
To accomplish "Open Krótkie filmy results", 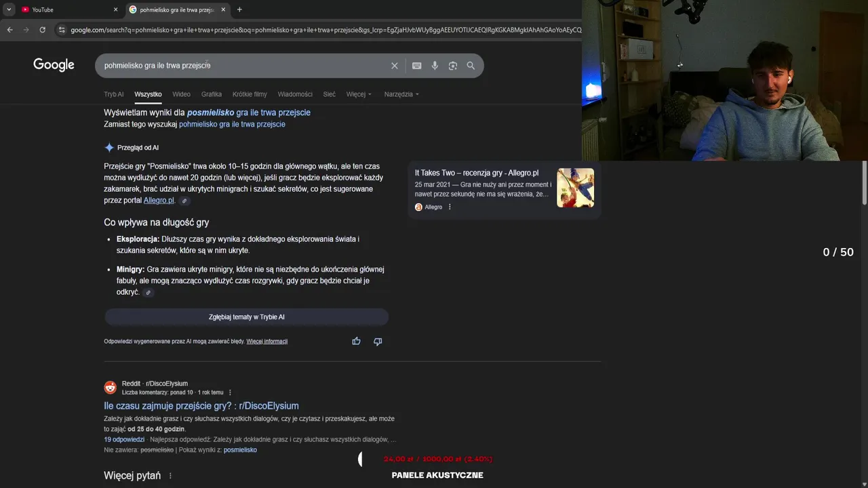I will (250, 94).
